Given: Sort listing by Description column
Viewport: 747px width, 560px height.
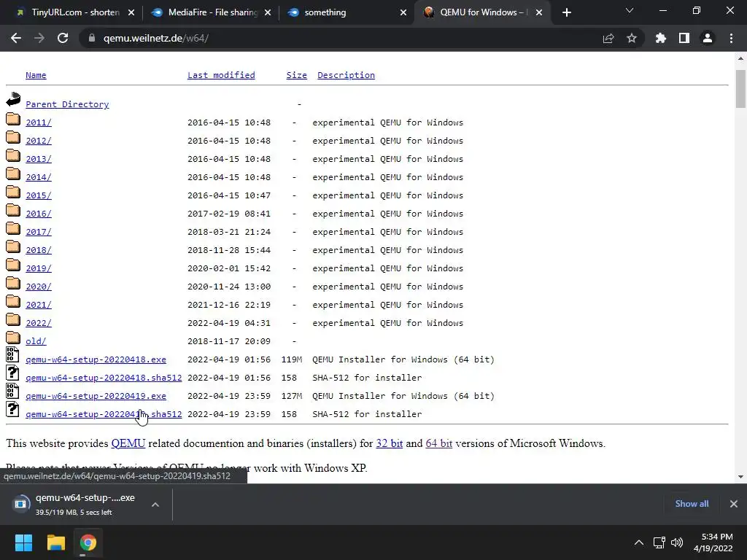Looking at the screenshot, I should coord(346,75).
